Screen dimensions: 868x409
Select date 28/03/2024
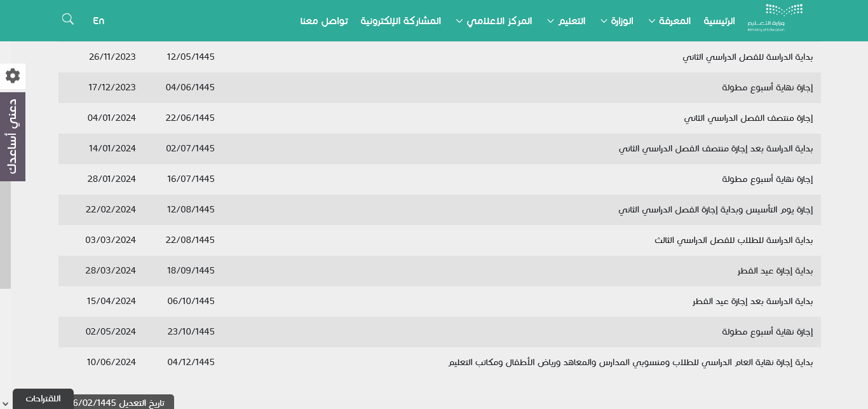pos(111,270)
